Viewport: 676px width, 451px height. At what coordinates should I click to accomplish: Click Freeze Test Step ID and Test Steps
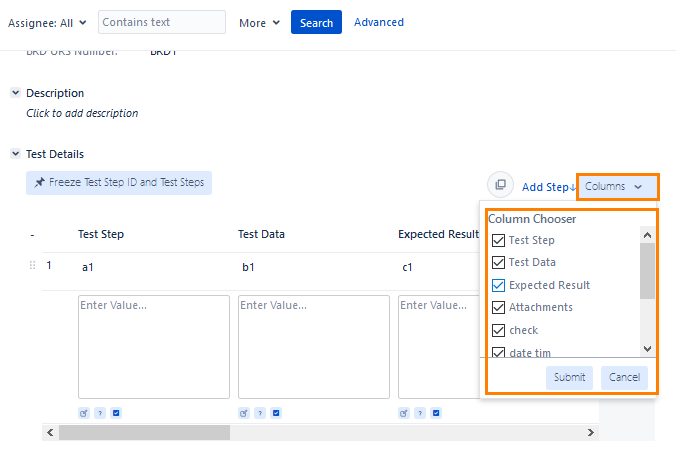tap(119, 183)
